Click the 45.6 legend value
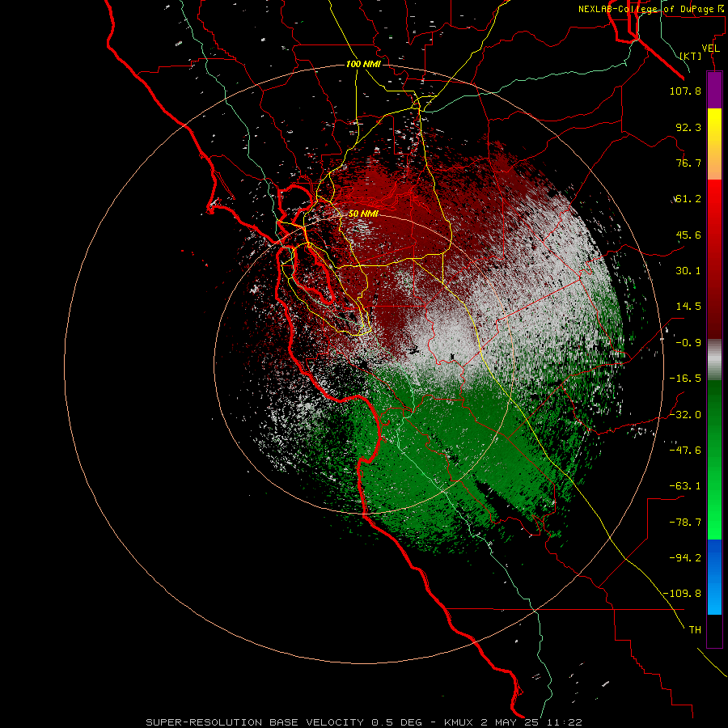728x728 pixels. tap(688, 235)
